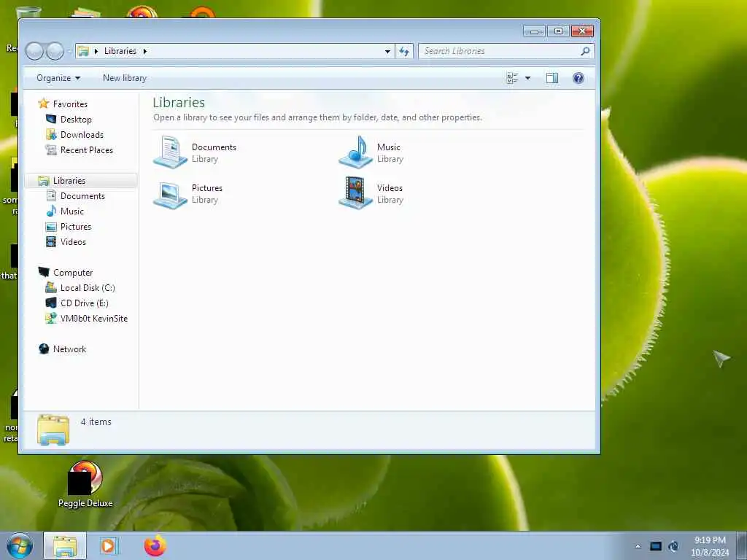Select Music under Libraries in sidebar
The image size is (747, 560).
point(72,211)
